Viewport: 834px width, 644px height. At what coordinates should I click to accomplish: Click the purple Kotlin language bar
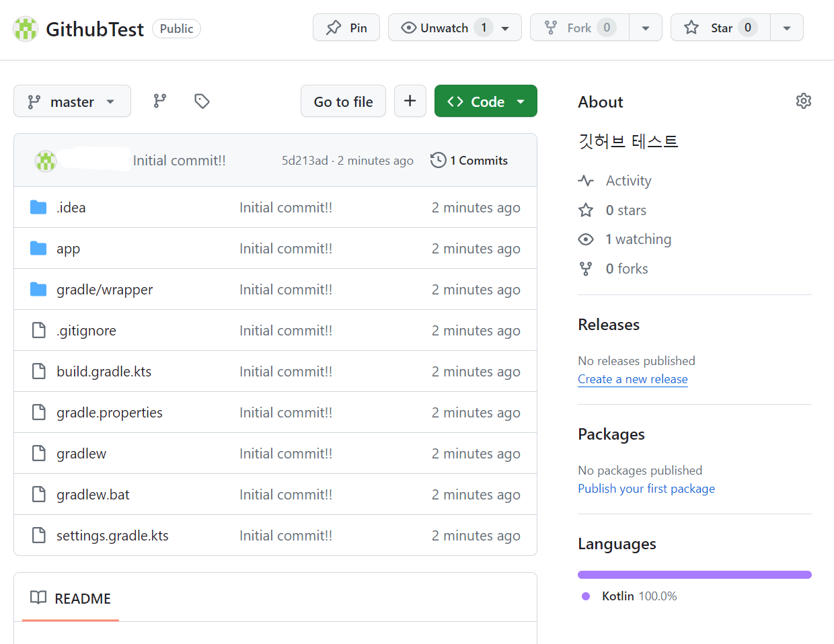click(695, 575)
